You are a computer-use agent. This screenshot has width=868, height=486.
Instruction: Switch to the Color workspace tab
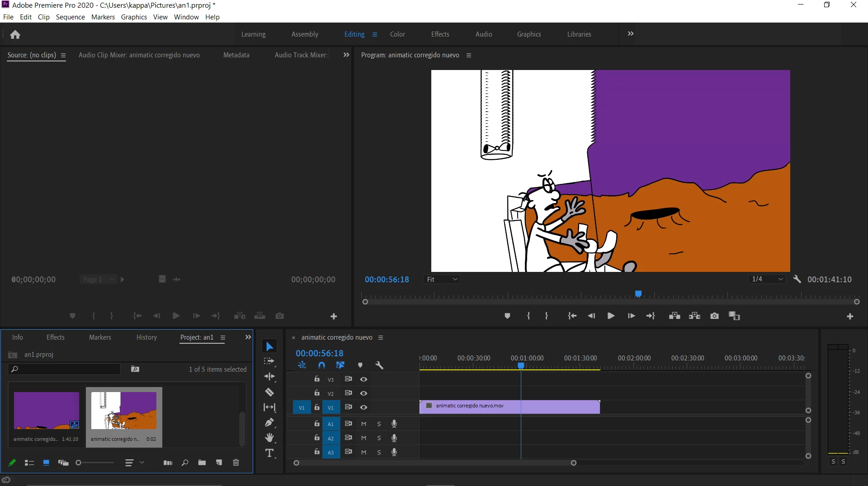pos(397,34)
